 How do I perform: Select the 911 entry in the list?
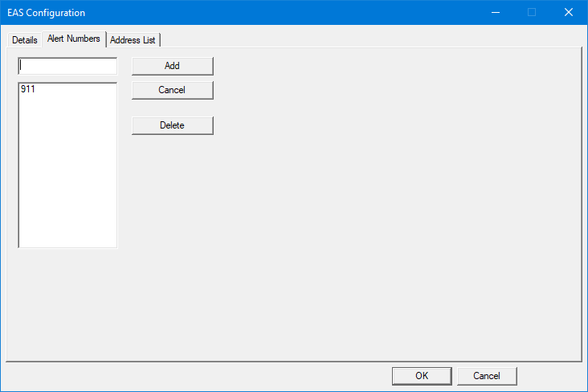27,90
